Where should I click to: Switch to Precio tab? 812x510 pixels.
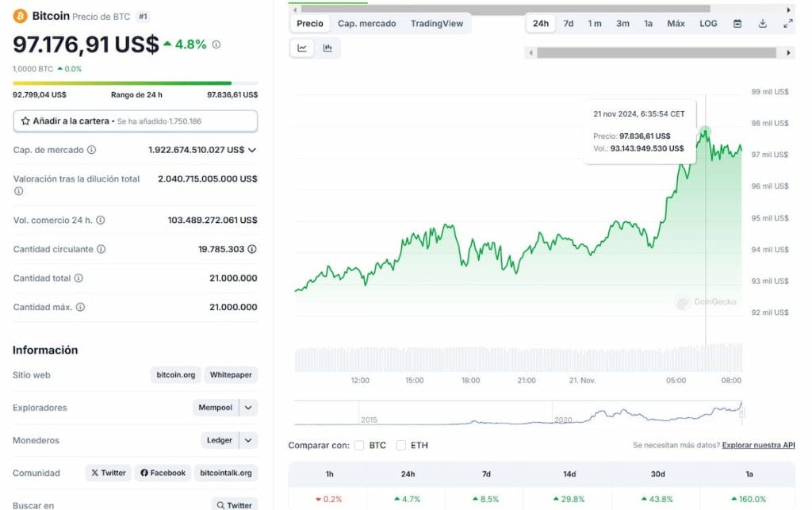click(x=310, y=23)
